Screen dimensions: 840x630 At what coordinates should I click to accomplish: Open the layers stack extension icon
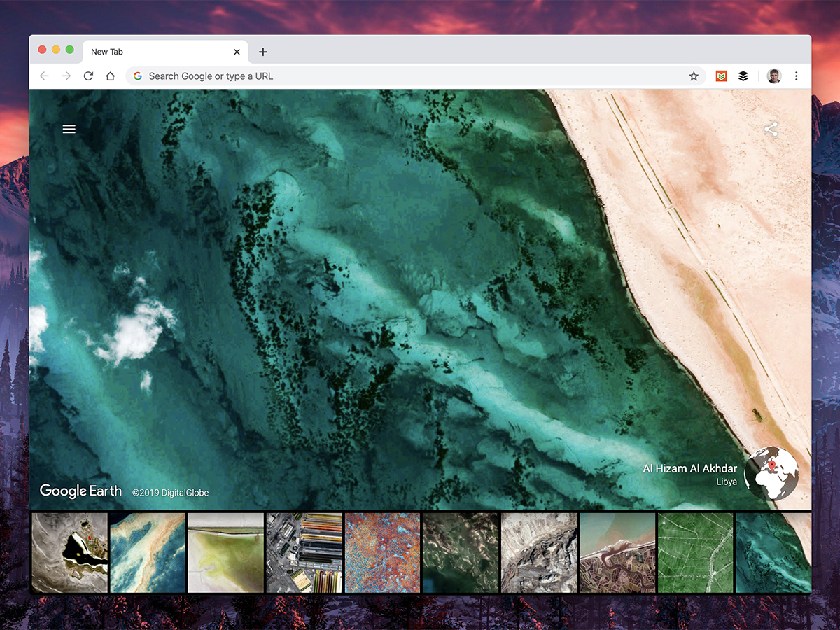743,76
